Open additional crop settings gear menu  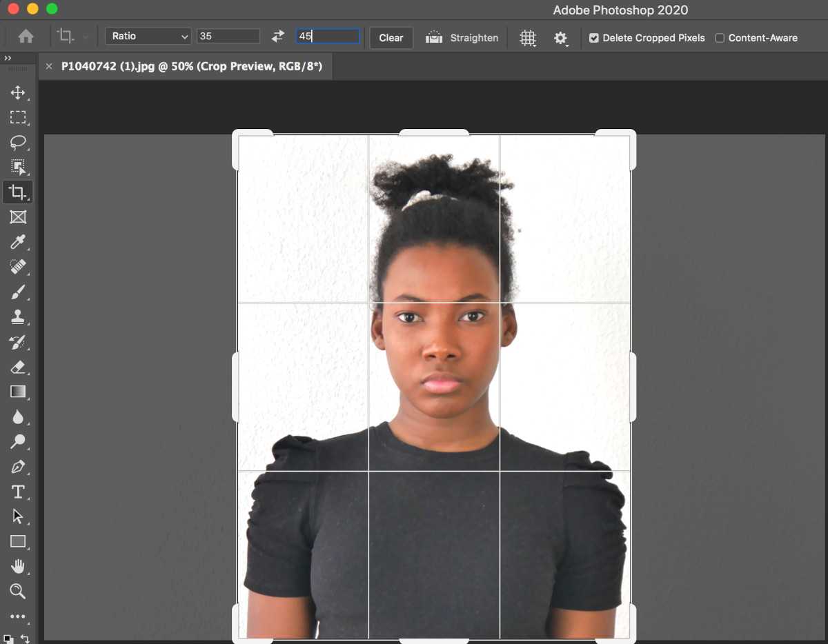tap(561, 38)
